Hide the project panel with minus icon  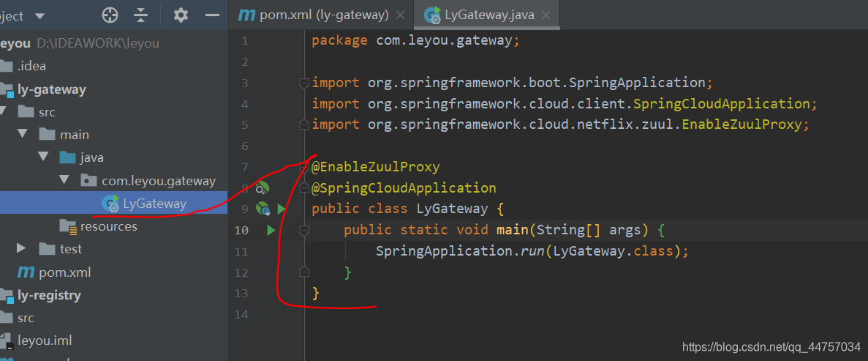(x=213, y=15)
